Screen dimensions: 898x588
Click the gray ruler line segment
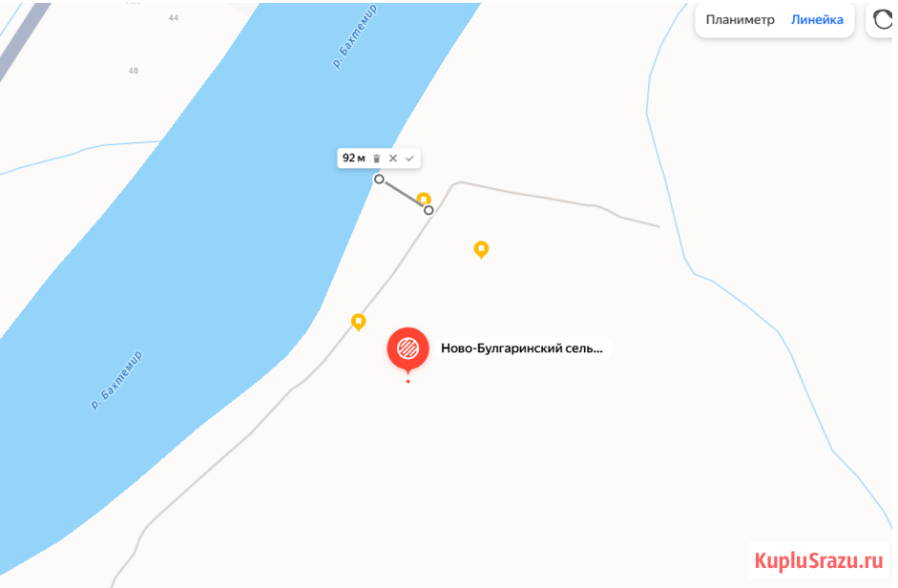[x=404, y=195]
